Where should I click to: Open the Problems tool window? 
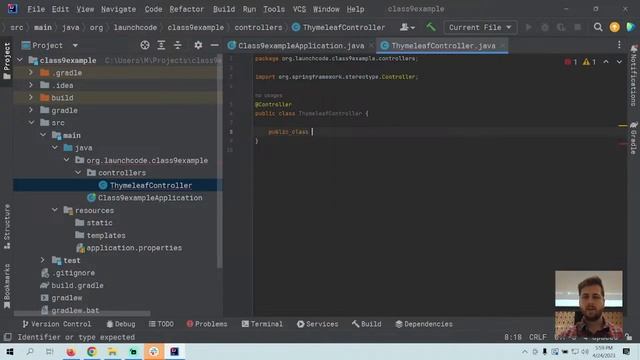(207, 324)
